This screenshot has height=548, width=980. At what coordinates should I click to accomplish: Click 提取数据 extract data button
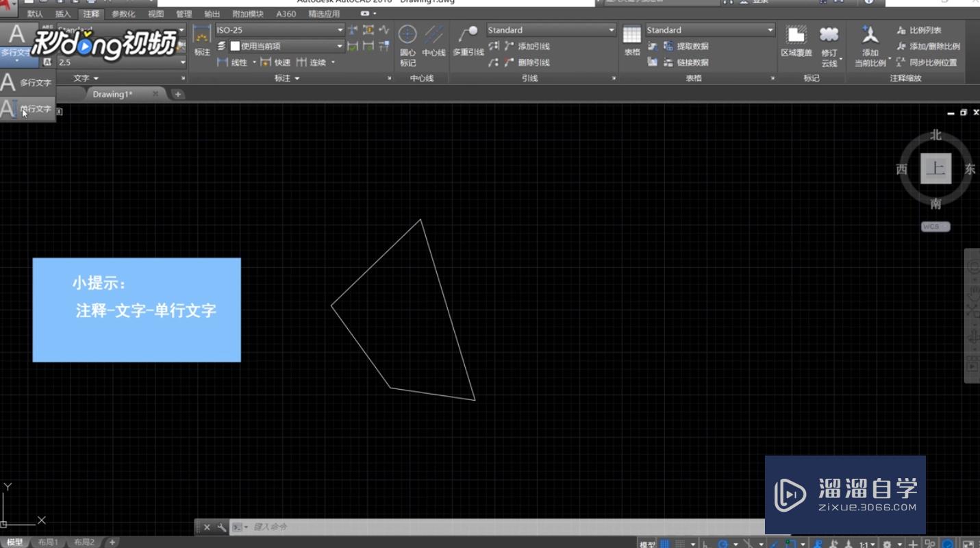tap(686, 46)
